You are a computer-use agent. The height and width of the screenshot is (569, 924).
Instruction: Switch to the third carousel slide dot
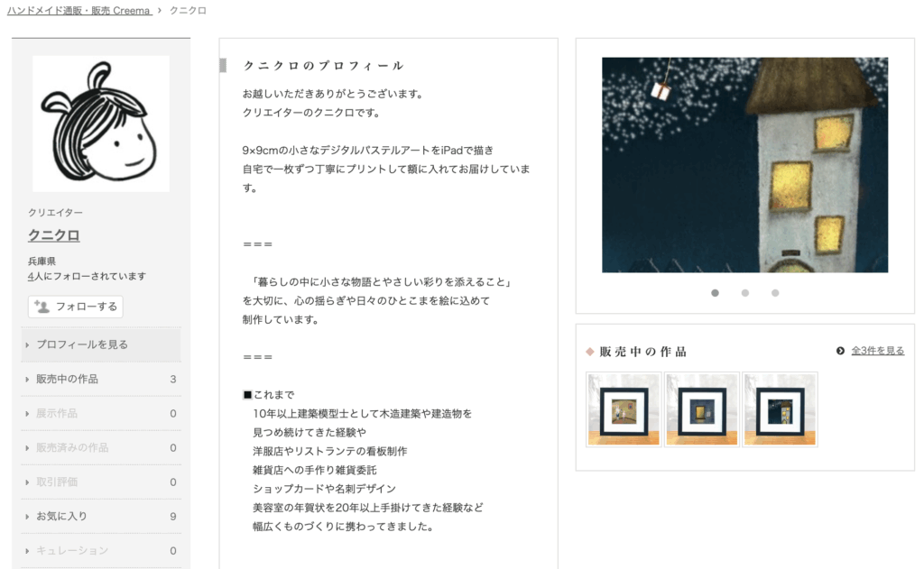point(775,293)
